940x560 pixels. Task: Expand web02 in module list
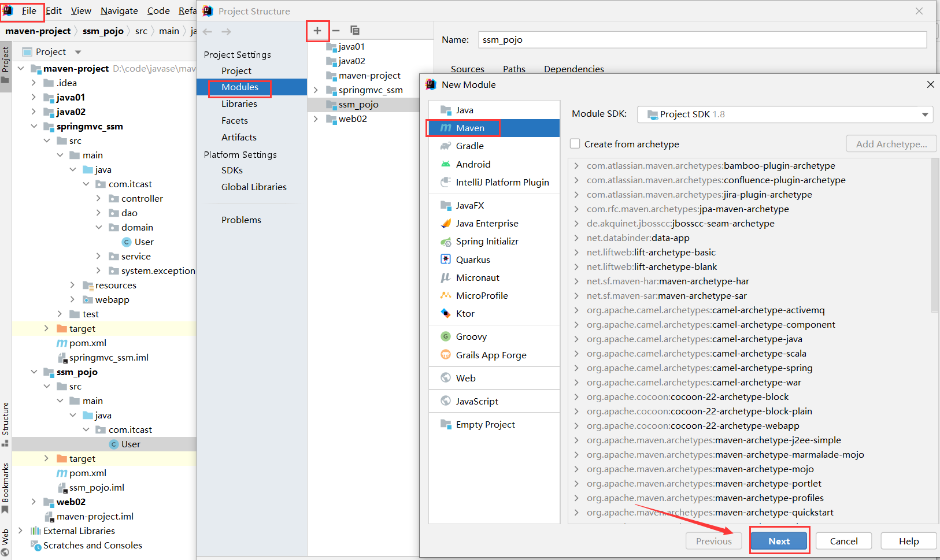click(316, 119)
